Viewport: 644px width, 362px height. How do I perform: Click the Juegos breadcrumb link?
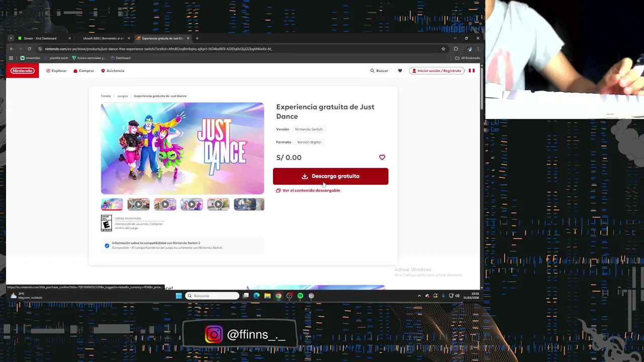click(x=122, y=96)
